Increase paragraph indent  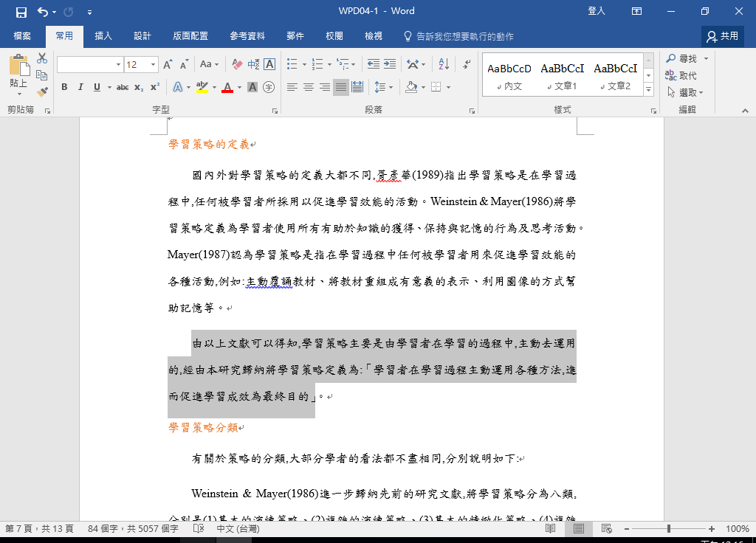pyautogui.click(x=390, y=64)
